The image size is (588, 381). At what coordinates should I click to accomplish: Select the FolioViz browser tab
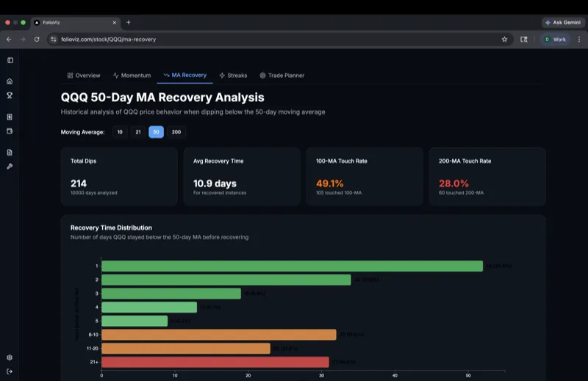point(76,23)
